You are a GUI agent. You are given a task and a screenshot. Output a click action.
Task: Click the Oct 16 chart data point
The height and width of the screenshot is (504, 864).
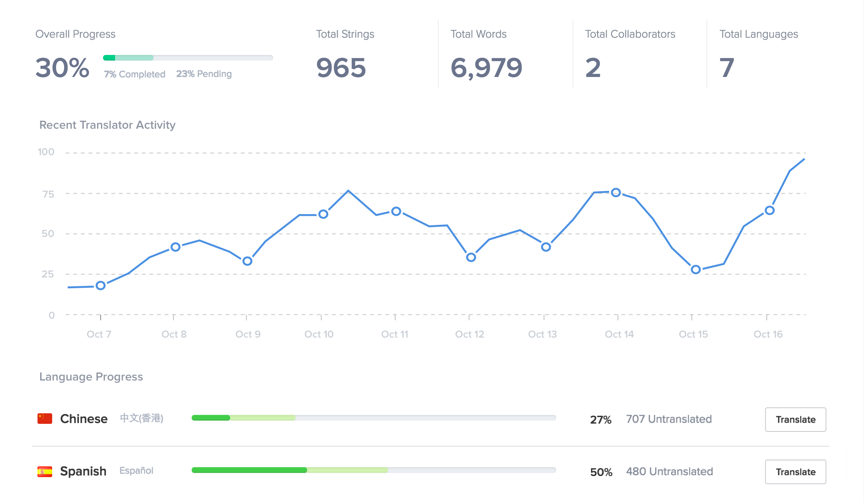(x=769, y=211)
